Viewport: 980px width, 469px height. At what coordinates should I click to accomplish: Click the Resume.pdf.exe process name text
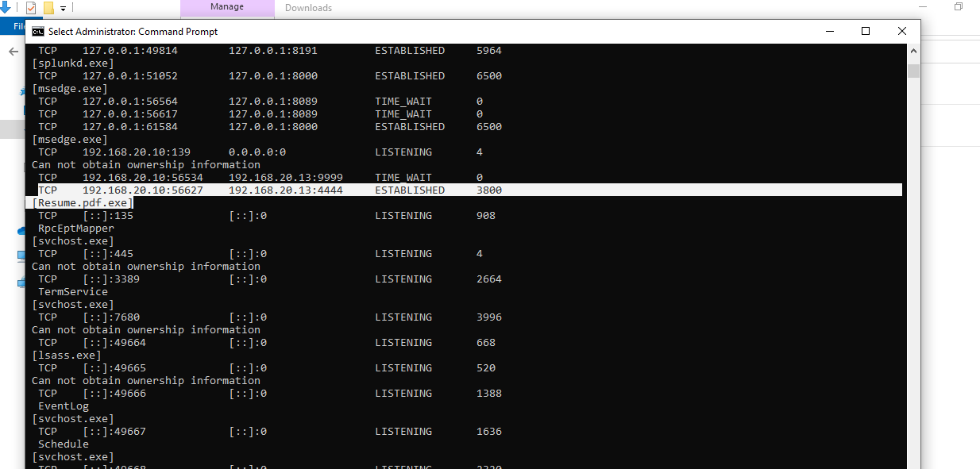pyautogui.click(x=81, y=202)
